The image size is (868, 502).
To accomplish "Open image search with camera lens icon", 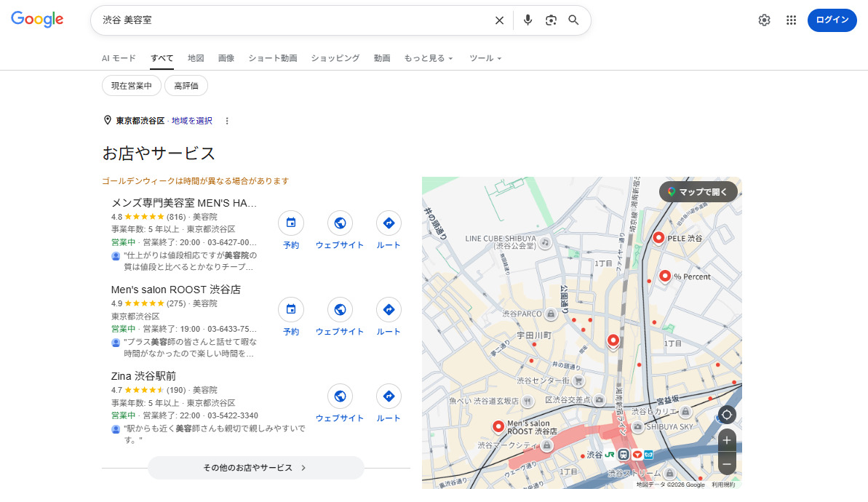I will (551, 20).
